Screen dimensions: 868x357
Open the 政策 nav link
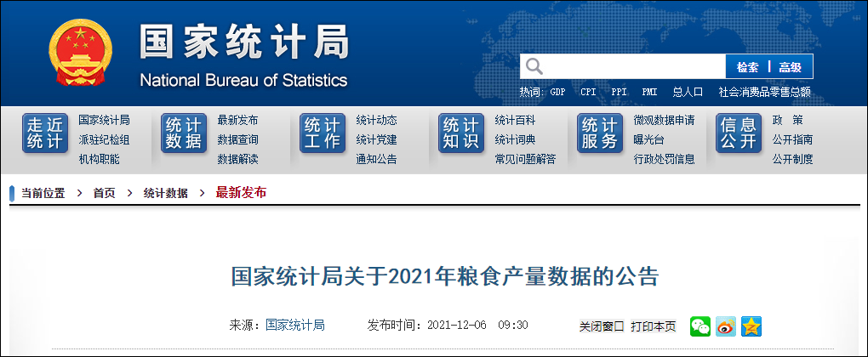tap(788, 120)
